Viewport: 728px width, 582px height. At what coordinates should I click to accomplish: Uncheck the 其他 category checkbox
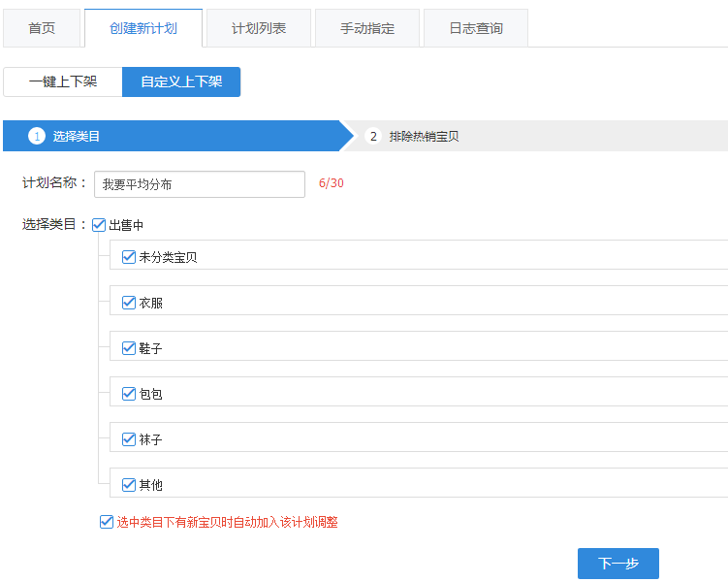point(128,484)
